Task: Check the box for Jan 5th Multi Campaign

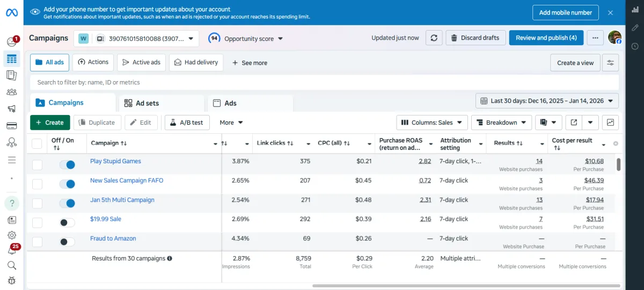Action: point(37,204)
